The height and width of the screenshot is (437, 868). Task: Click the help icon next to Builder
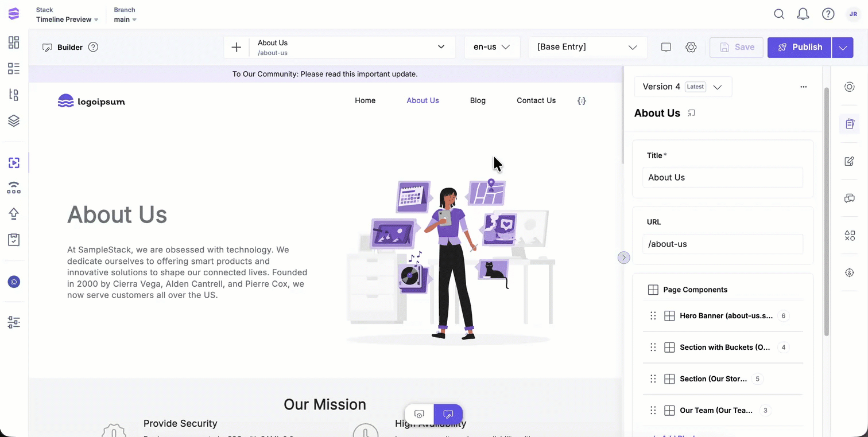click(93, 47)
